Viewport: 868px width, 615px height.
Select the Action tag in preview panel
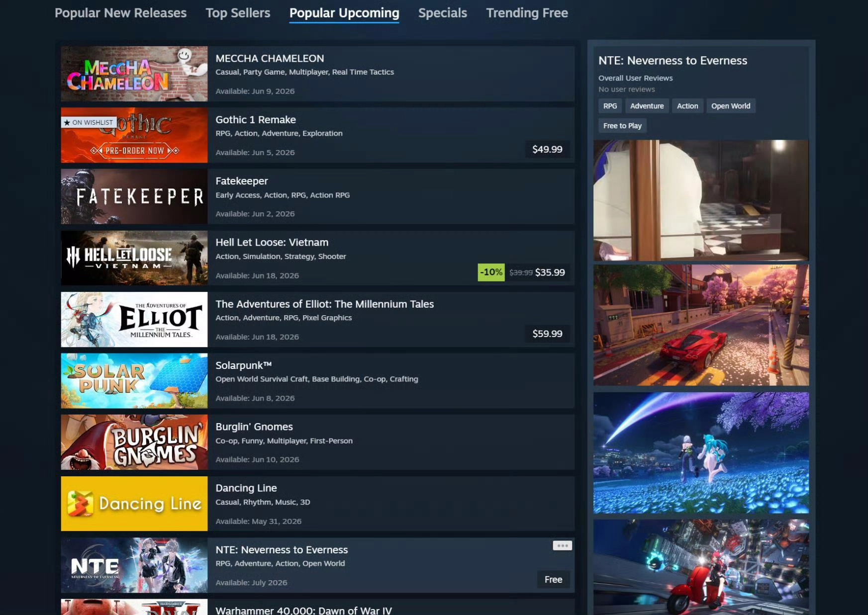click(x=687, y=106)
